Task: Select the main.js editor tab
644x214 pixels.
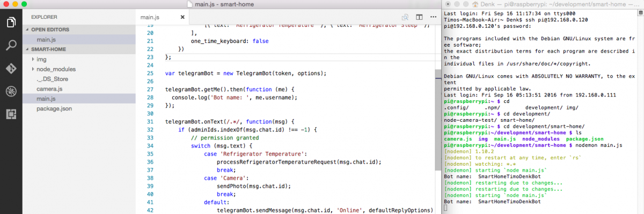Action: [162, 17]
